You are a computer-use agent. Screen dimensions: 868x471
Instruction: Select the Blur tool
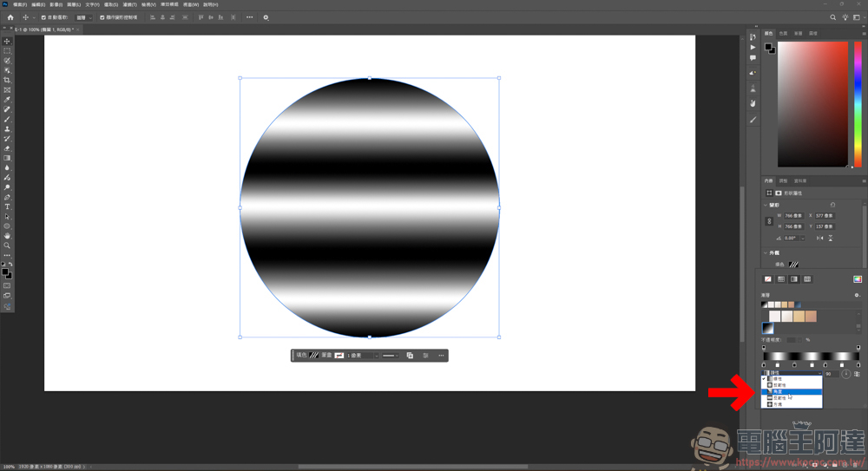(7, 167)
